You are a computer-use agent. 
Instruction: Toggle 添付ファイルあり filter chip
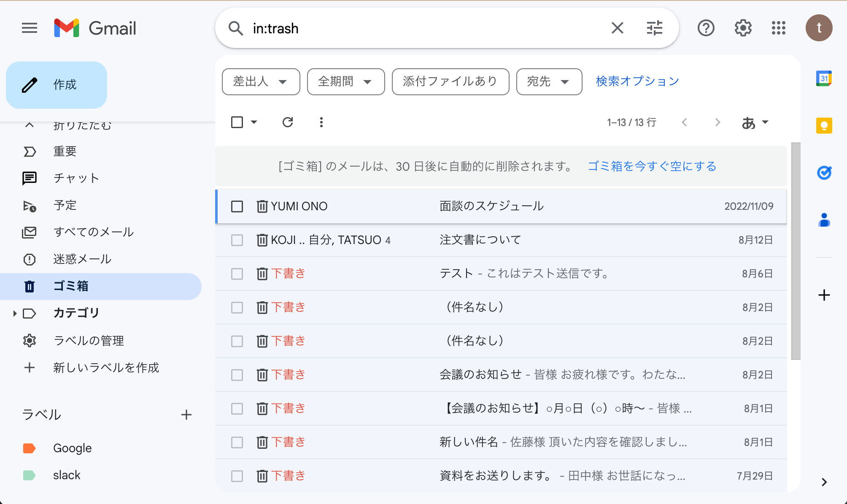[x=450, y=81]
